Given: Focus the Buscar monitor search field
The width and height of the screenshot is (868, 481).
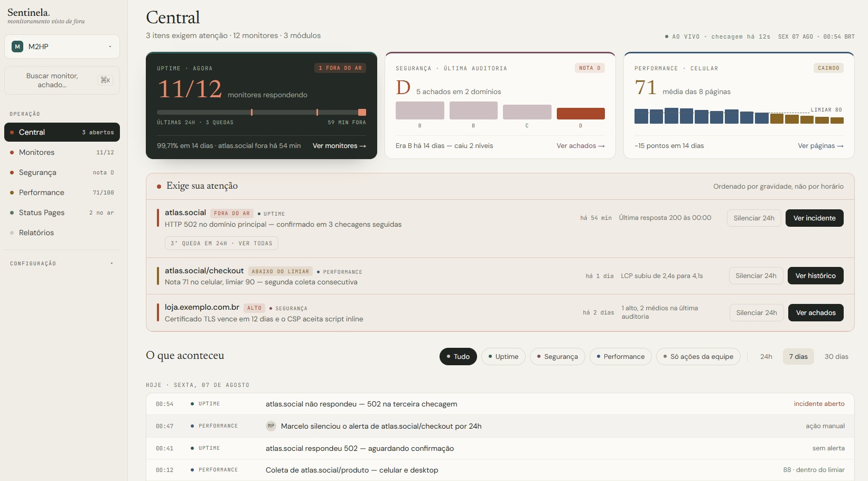Looking at the screenshot, I should point(62,80).
